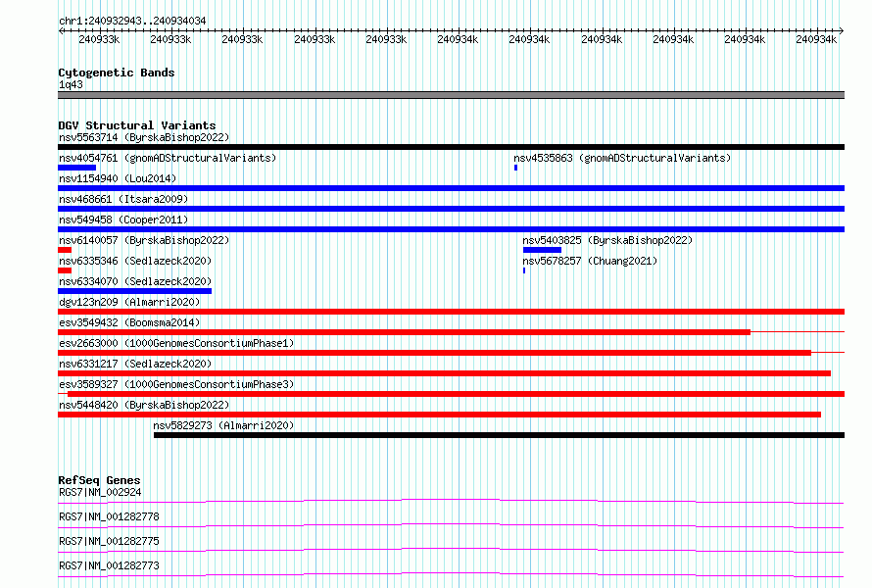872x588 pixels.
Task: Open nsv4535863 (gnomADStructuralVariants) label
Action: [x=622, y=158]
